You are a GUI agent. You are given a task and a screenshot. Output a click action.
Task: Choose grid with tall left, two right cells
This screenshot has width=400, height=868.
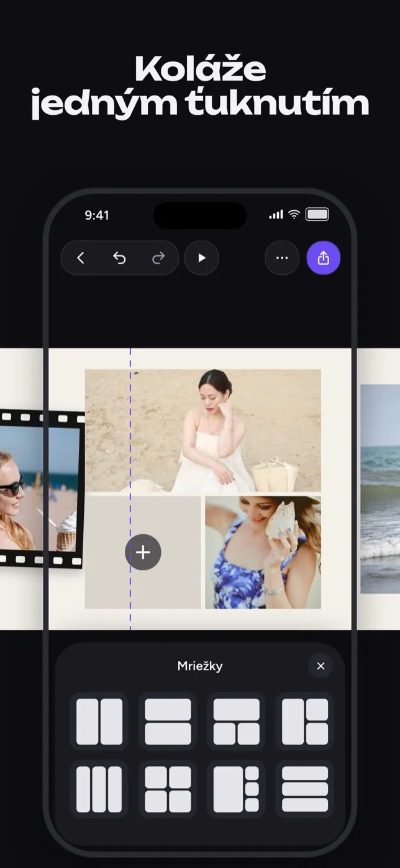(x=305, y=722)
